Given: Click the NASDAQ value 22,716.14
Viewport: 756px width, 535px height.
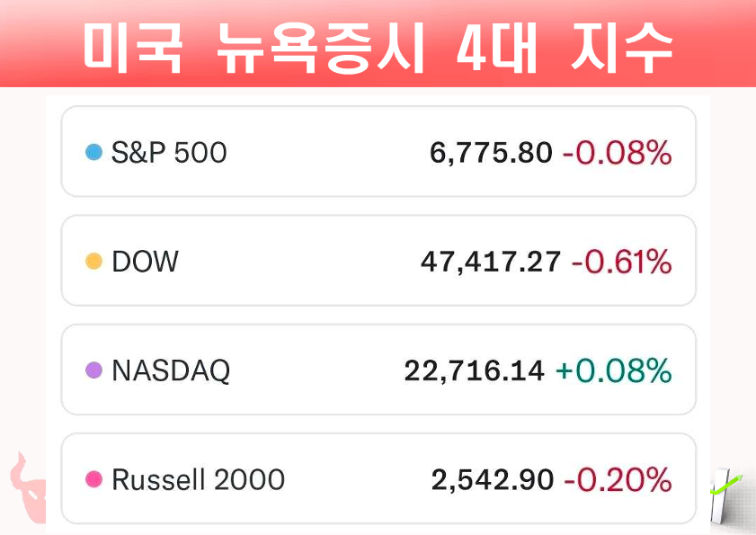Looking at the screenshot, I should pyautogui.click(x=475, y=370).
